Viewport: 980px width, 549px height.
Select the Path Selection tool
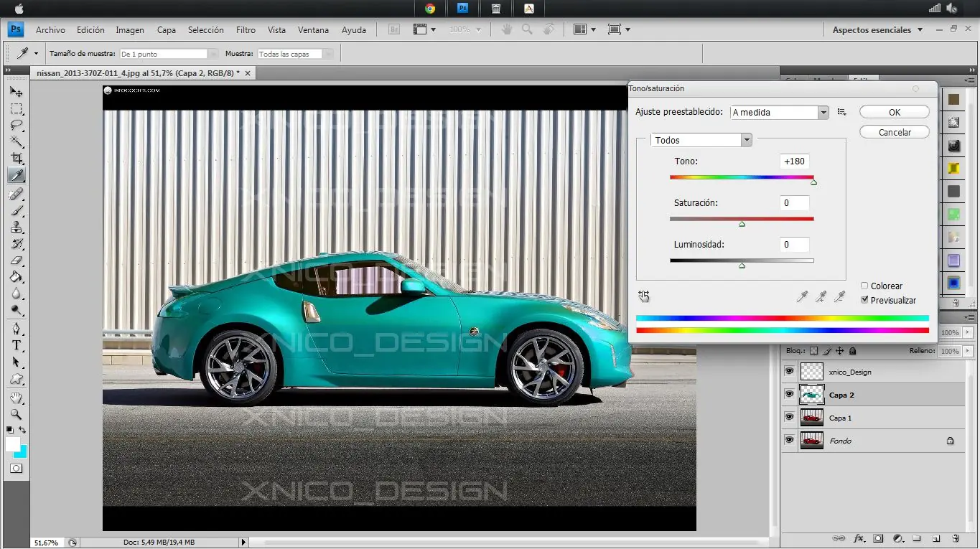[x=16, y=362]
